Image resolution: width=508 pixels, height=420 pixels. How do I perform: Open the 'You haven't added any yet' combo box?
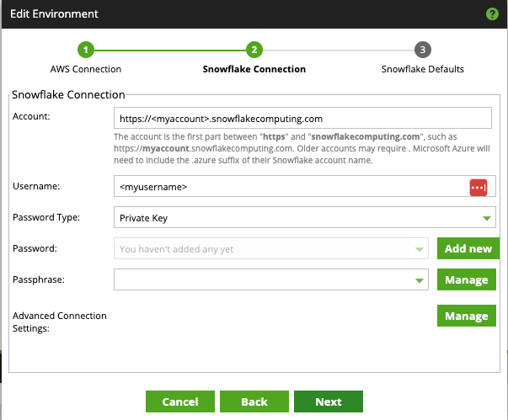270,248
